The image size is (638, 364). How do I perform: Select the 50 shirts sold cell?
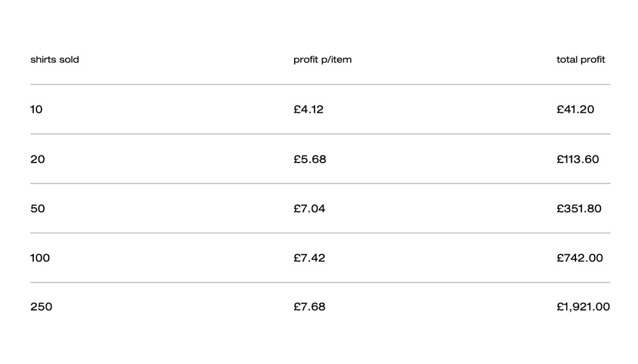click(x=38, y=208)
